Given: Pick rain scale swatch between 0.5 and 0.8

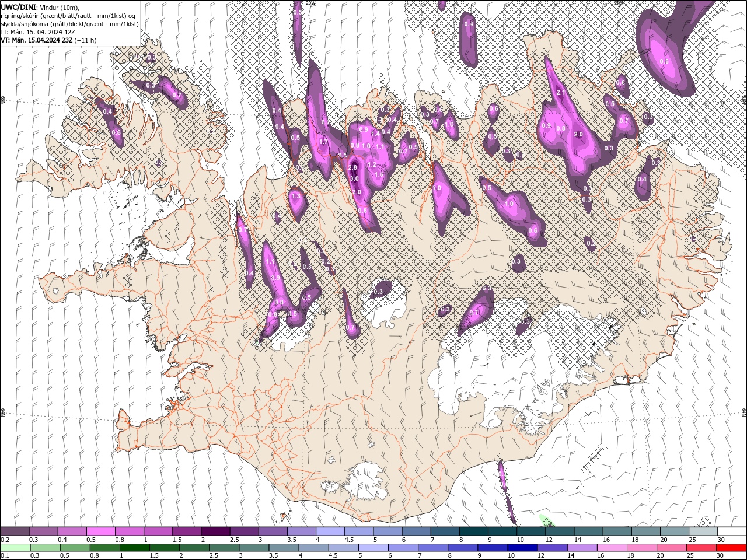Looking at the screenshot, I should point(74,548).
